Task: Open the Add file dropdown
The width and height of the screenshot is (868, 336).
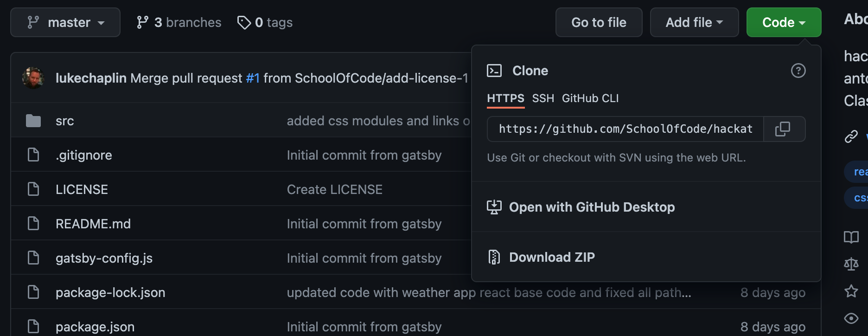Action: (x=694, y=22)
